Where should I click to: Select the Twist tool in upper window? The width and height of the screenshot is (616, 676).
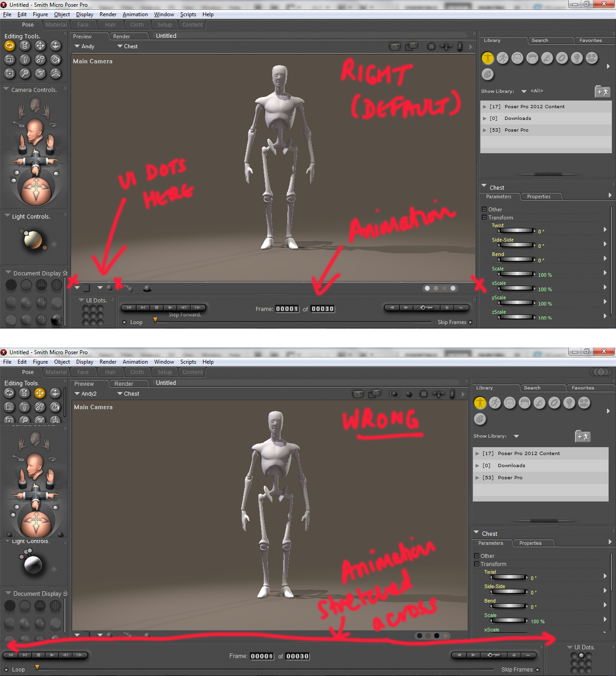pyautogui.click(x=25, y=46)
